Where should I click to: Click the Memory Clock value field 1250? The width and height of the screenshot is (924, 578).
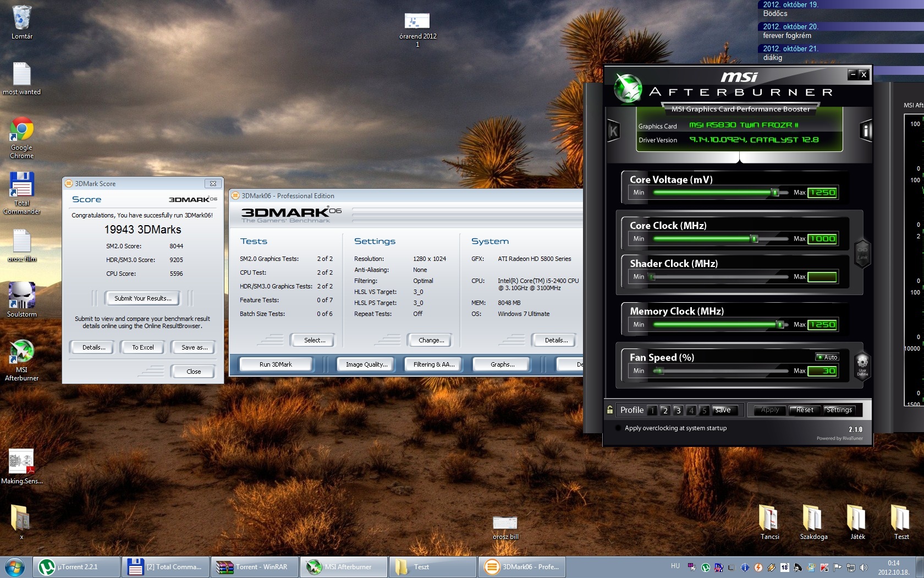(823, 324)
